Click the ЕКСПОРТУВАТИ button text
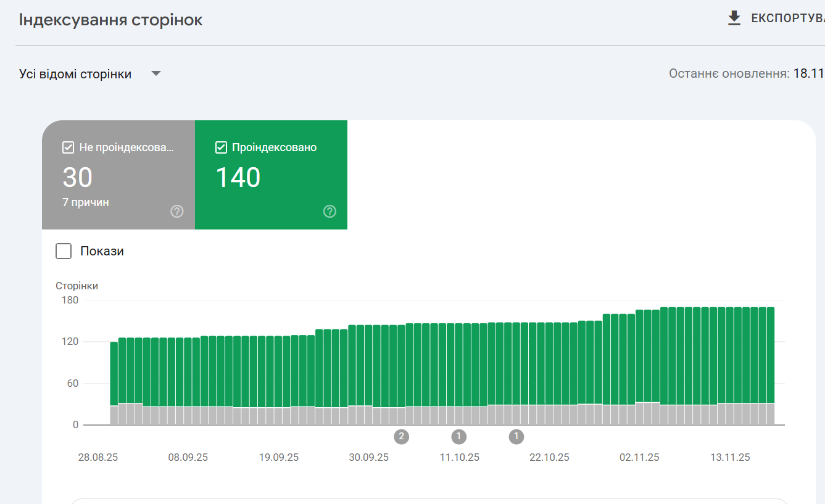The height and width of the screenshot is (504, 825). click(x=788, y=19)
